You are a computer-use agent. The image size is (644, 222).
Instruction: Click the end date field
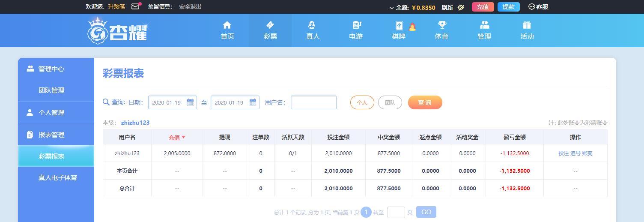tap(235, 102)
